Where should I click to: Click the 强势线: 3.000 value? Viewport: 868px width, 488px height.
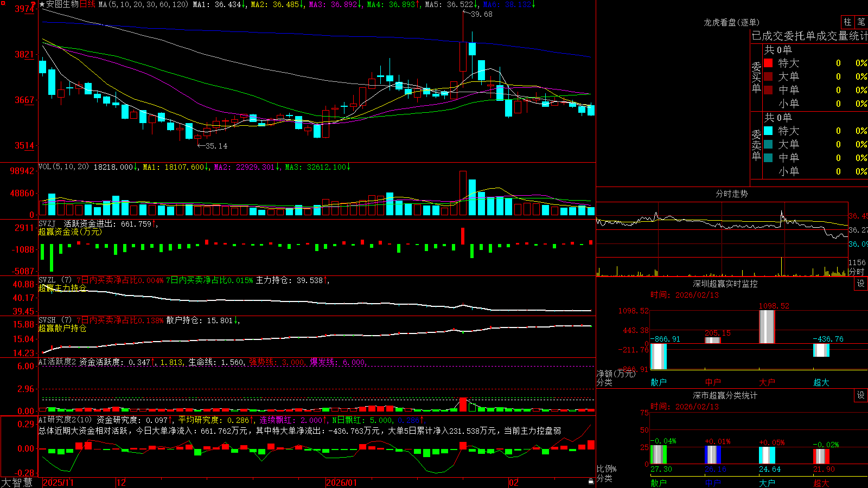click(277, 362)
